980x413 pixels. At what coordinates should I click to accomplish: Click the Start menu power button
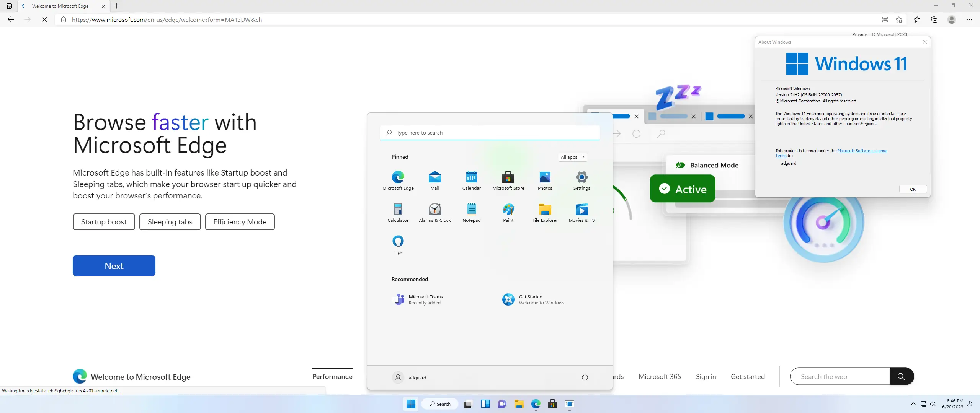[585, 377]
